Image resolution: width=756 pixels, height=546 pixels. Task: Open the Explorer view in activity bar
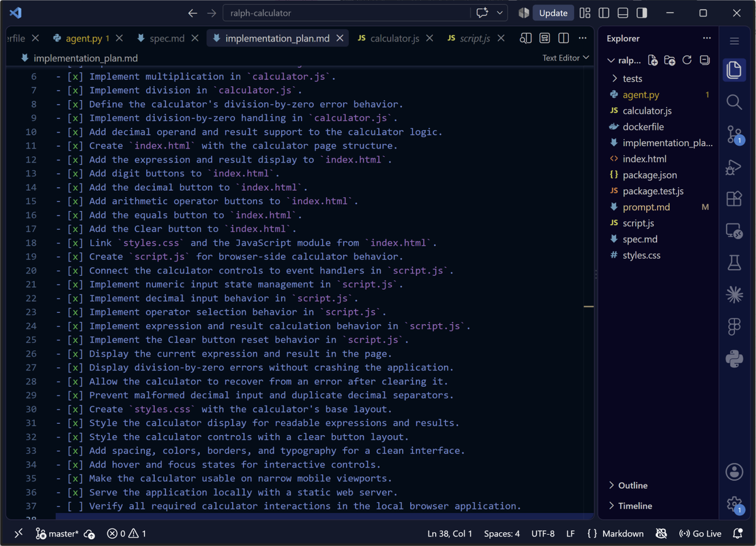[734, 69]
